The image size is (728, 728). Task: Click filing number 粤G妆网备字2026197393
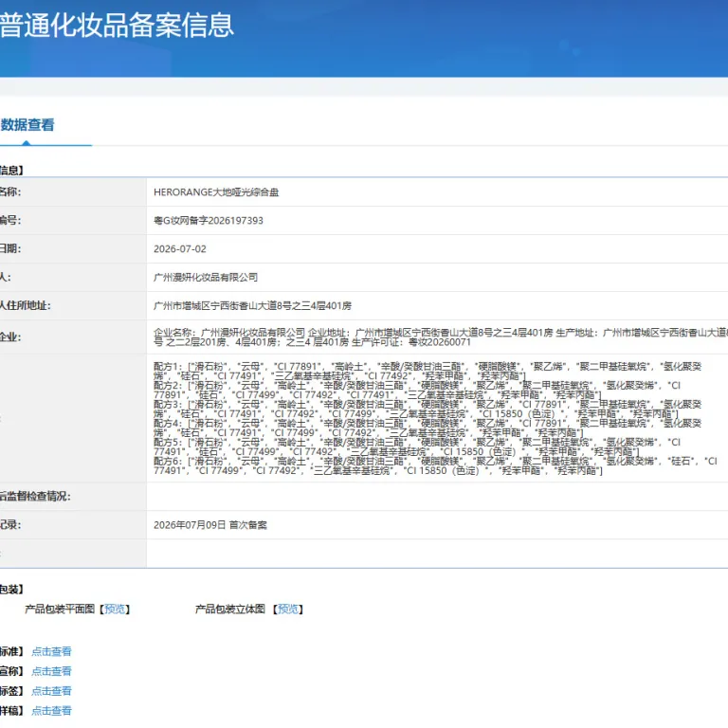click(x=209, y=221)
